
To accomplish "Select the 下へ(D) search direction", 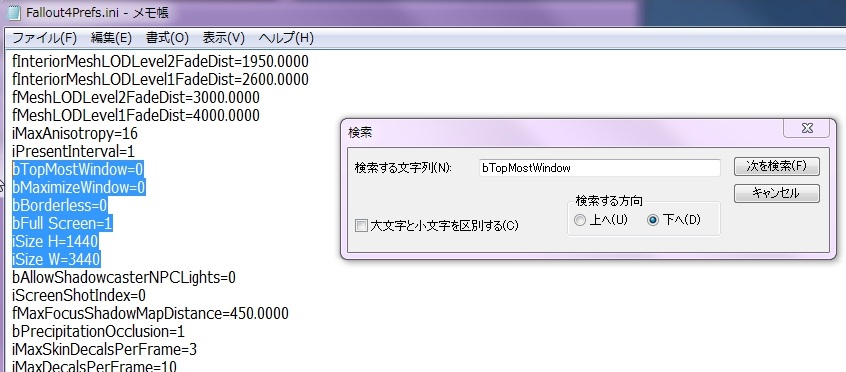I will 653,220.
